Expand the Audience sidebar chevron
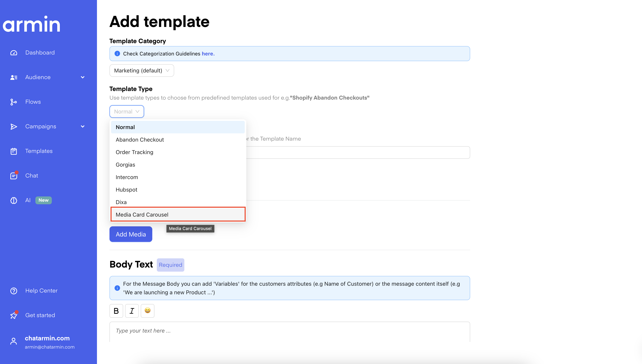 tap(82, 77)
